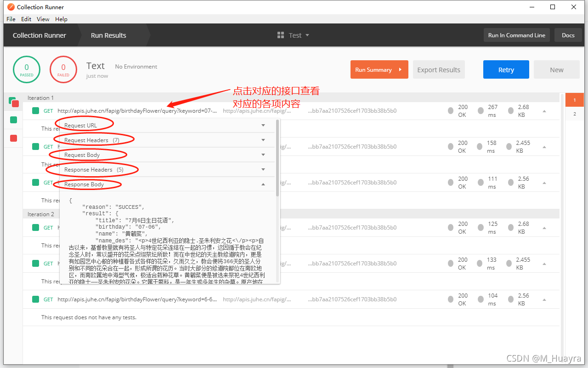Image resolution: width=588 pixels, height=368 pixels.
Task: Click the blue Retry button
Action: 506,70
